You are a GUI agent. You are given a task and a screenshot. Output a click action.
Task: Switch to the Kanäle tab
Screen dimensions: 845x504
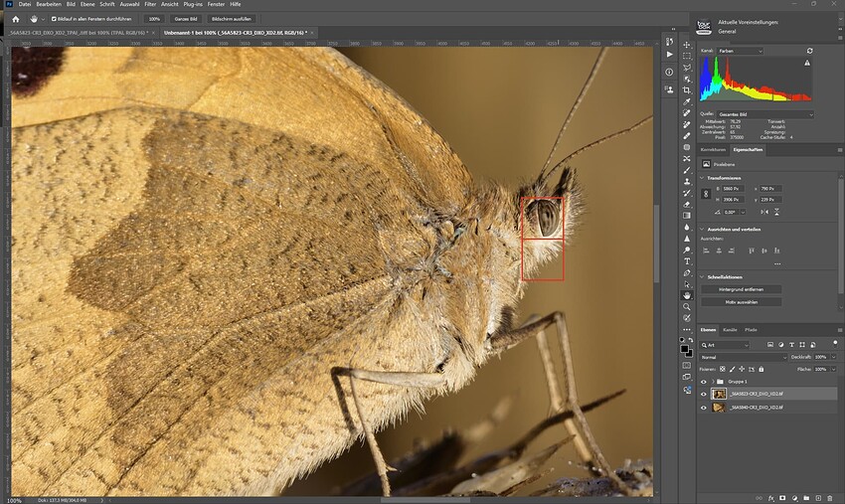[x=730, y=330]
